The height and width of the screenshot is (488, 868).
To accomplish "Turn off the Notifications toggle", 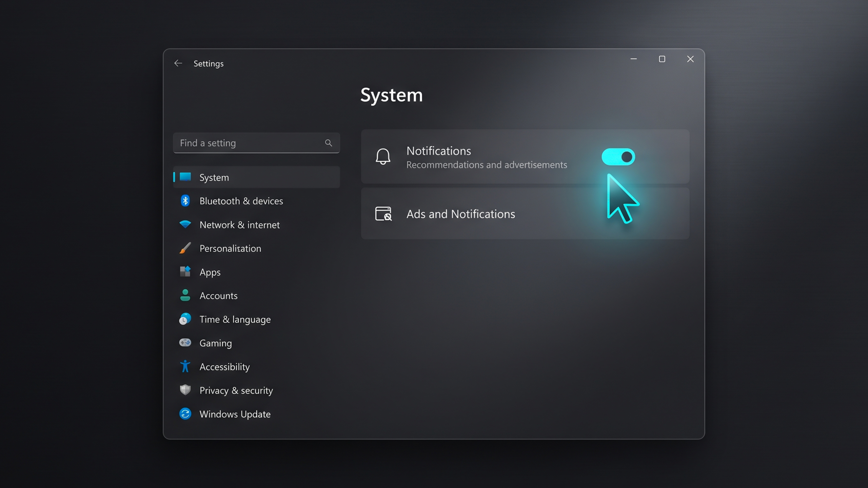I will pos(618,157).
